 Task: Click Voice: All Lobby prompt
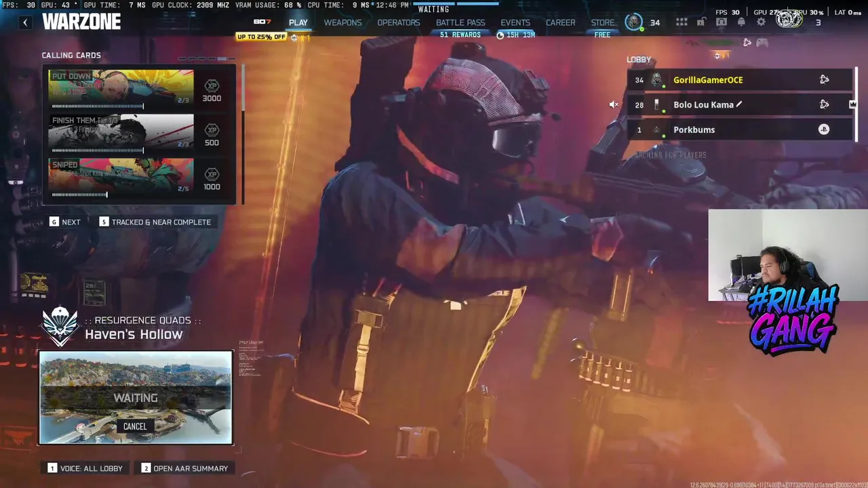pos(85,468)
